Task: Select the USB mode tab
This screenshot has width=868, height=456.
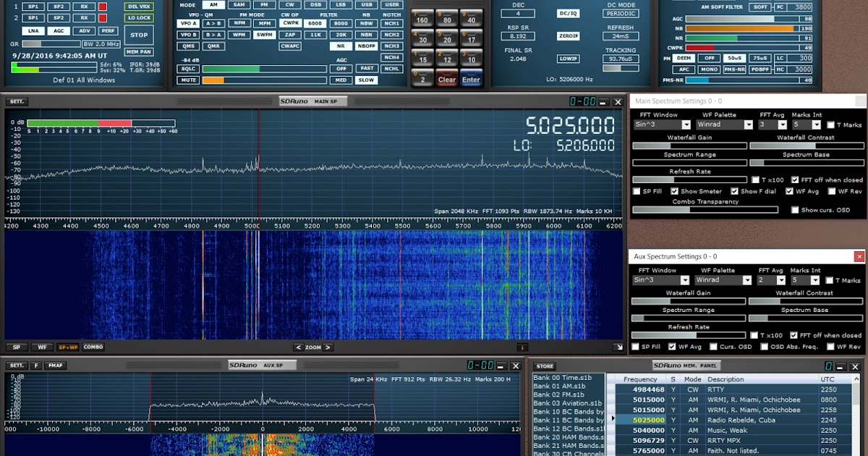Action: tap(365, 4)
